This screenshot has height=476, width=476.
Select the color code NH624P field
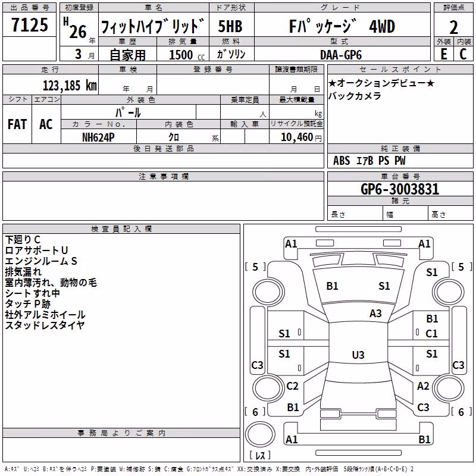pyautogui.click(x=98, y=137)
